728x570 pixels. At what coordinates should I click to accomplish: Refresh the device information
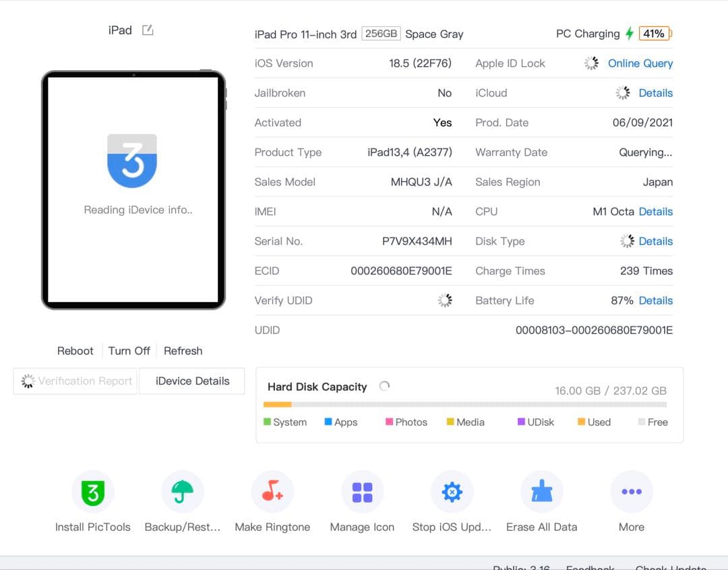(x=183, y=351)
